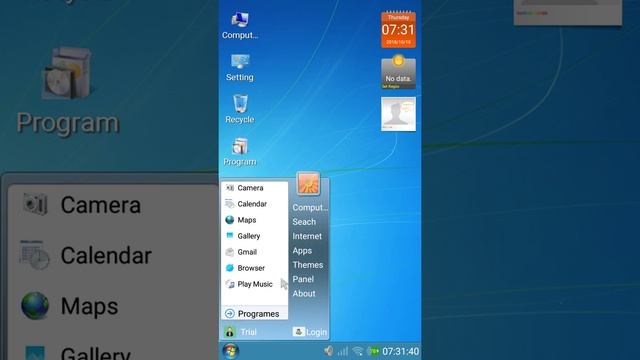Click the orange flower user picture
Screen dimensions: 640x360
click(308, 183)
